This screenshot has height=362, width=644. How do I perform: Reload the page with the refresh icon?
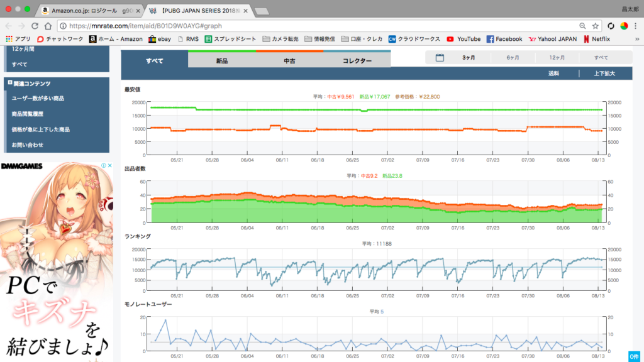coord(35,26)
